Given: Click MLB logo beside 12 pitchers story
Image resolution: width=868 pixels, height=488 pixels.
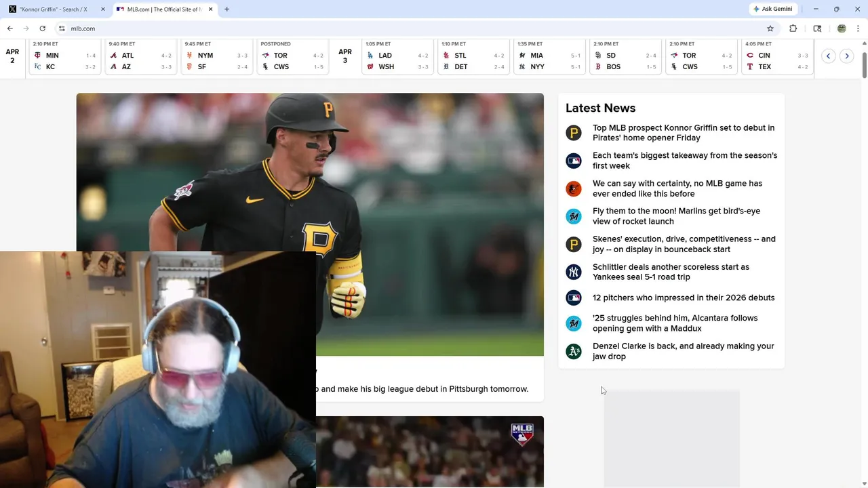Looking at the screenshot, I should click(x=574, y=298).
